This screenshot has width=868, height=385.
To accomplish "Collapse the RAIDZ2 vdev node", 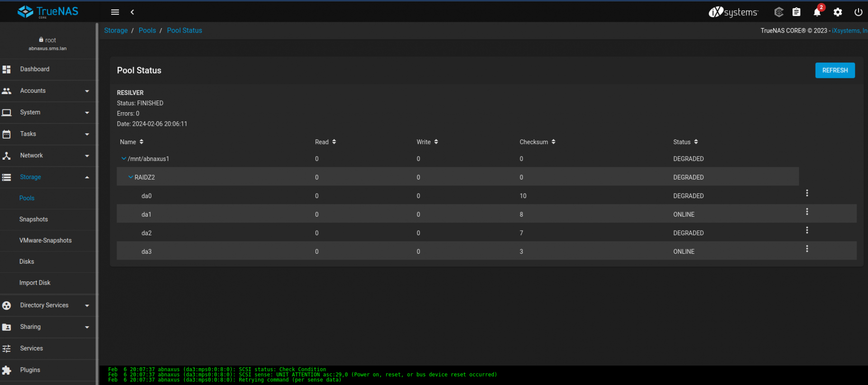I will click(x=131, y=177).
